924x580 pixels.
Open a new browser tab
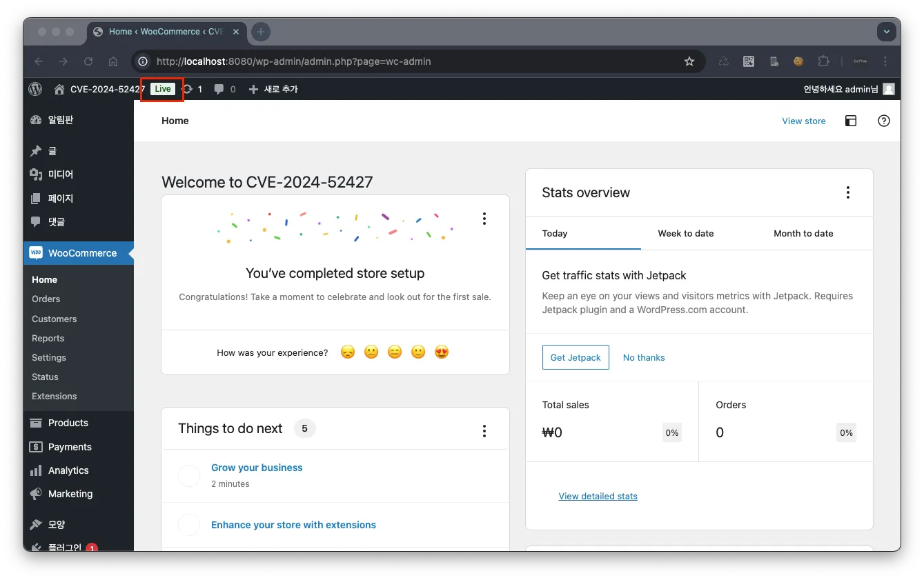260,32
